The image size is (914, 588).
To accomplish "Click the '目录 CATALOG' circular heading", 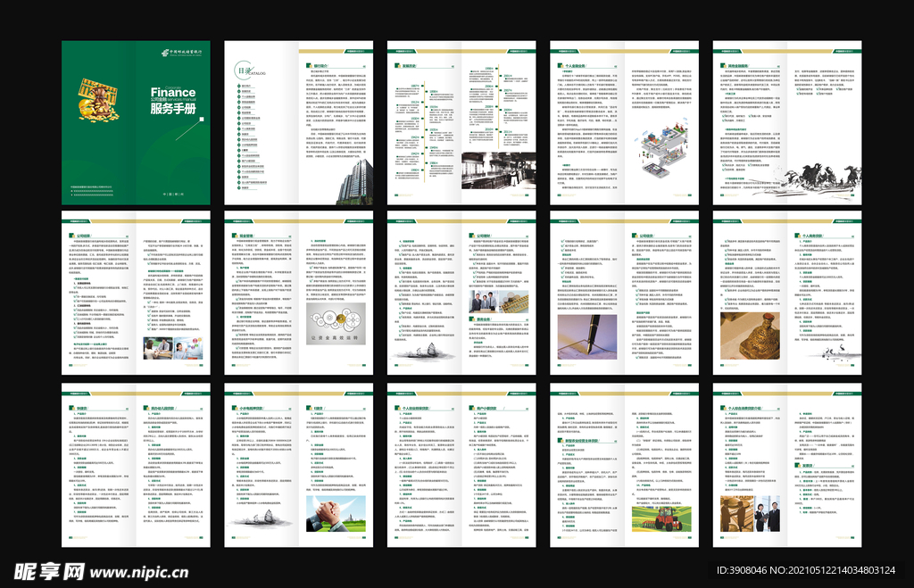I will (249, 71).
